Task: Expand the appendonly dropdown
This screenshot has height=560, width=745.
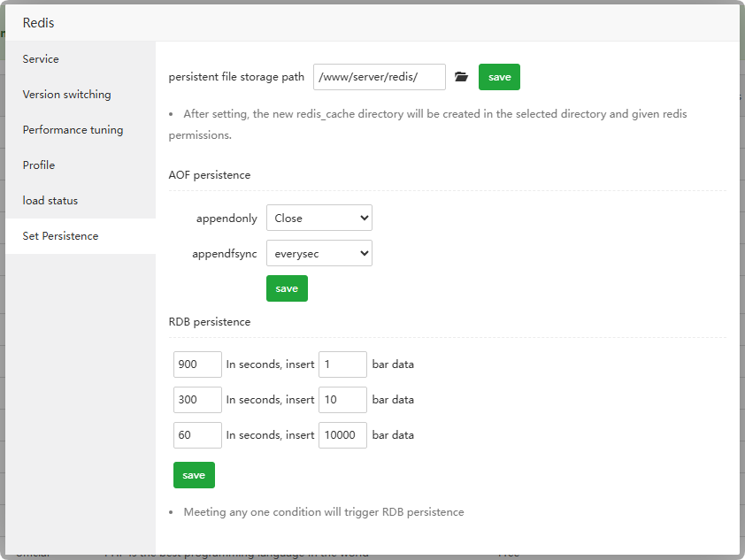Action: tap(319, 218)
